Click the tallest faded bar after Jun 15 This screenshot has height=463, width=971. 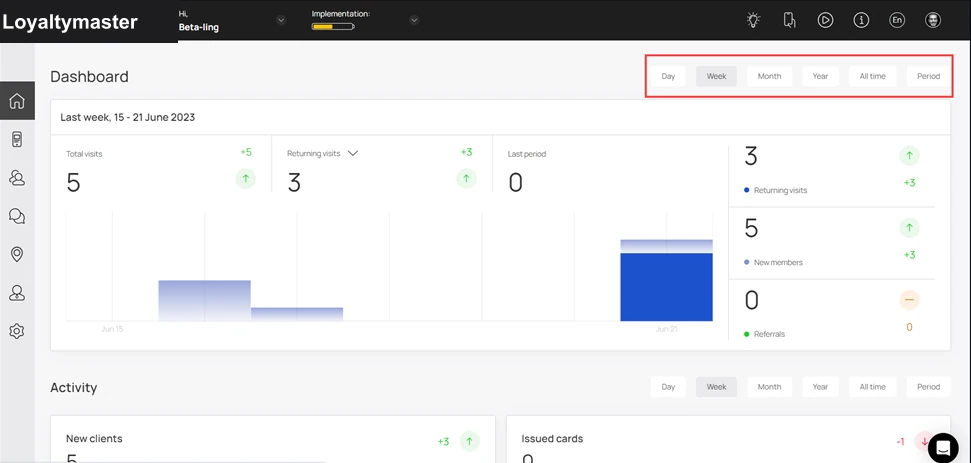pos(204,301)
